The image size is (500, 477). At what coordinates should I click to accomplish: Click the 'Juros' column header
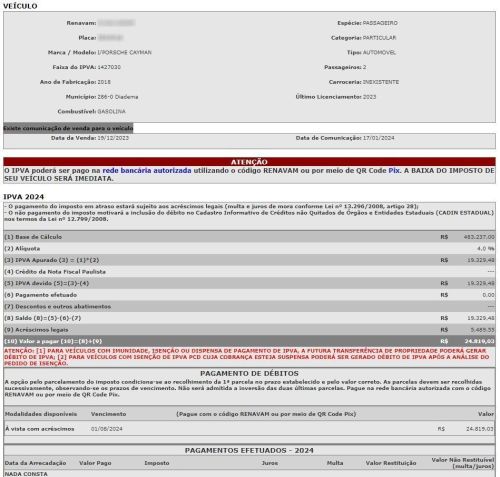[x=270, y=463]
